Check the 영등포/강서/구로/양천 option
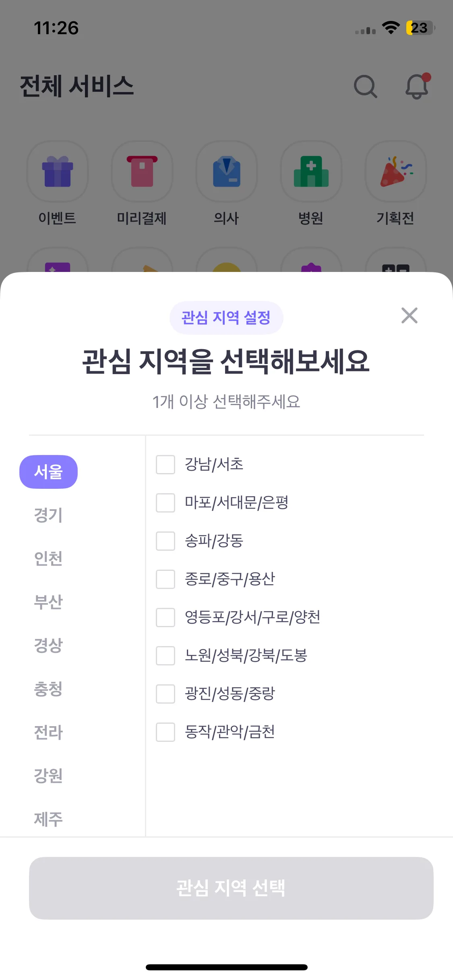This screenshot has height=980, width=453. tap(165, 618)
